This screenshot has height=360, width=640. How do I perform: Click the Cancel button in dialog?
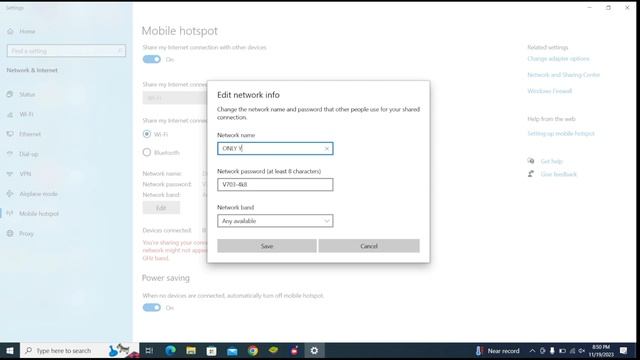click(x=369, y=246)
